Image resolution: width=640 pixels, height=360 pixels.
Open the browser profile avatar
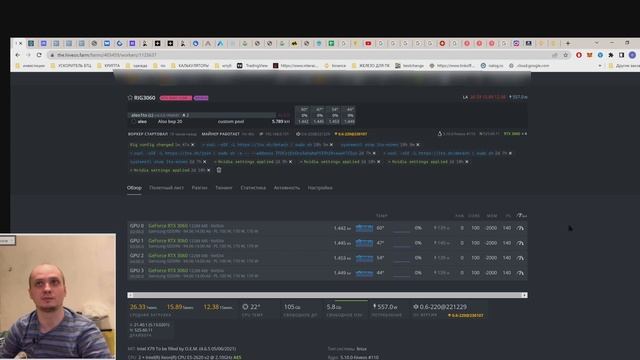(x=632, y=55)
